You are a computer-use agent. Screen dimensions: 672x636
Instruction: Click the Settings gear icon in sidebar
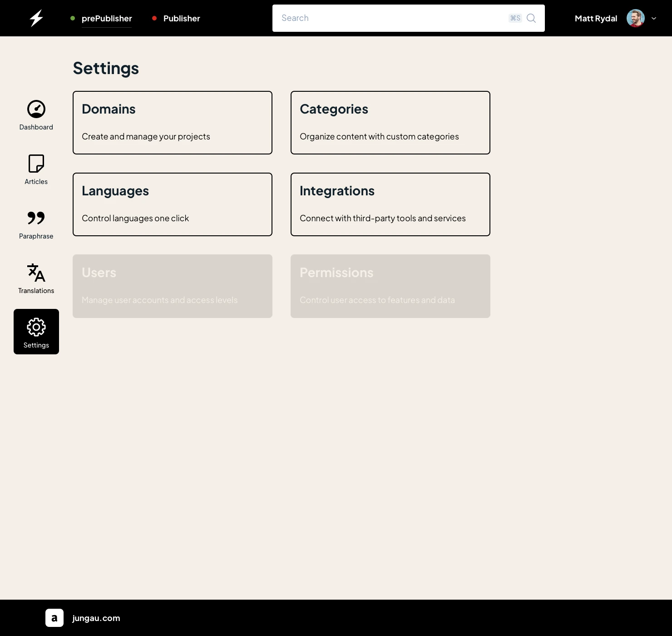click(36, 327)
